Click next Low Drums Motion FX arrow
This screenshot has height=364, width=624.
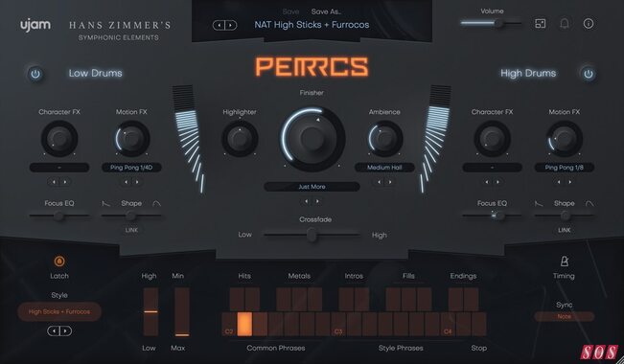coord(137,182)
